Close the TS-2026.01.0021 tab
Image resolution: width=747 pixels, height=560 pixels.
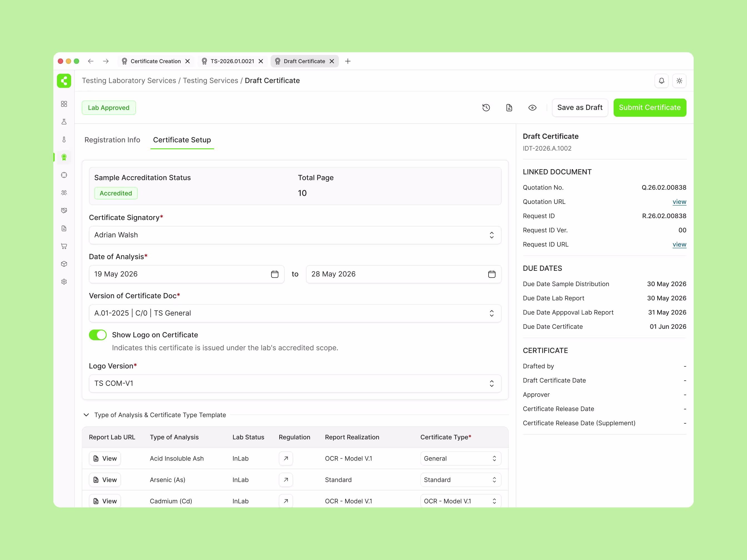pyautogui.click(x=261, y=61)
